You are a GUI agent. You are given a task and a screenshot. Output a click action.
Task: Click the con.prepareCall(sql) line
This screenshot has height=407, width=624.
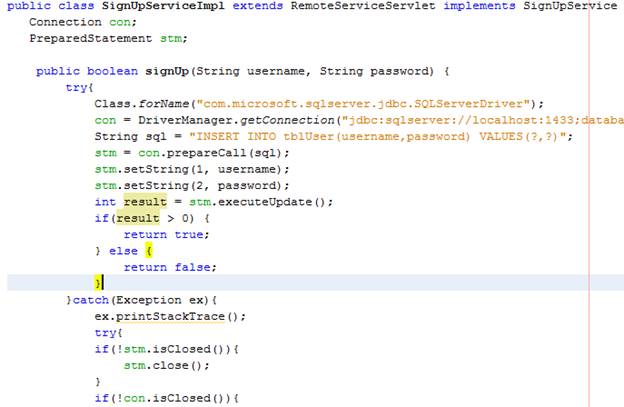pos(192,153)
